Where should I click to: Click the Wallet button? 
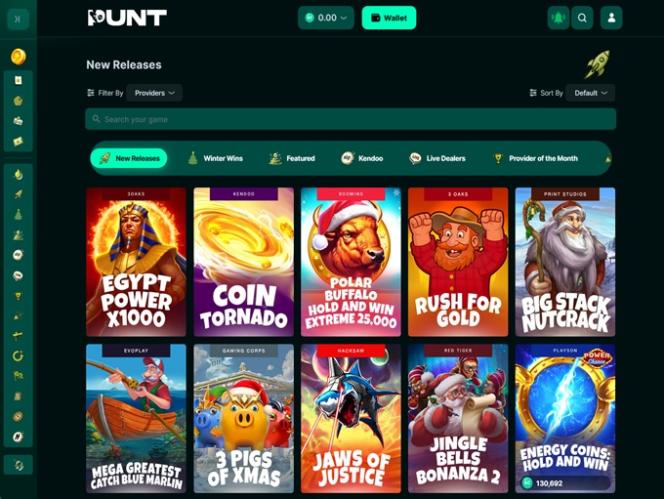click(389, 18)
